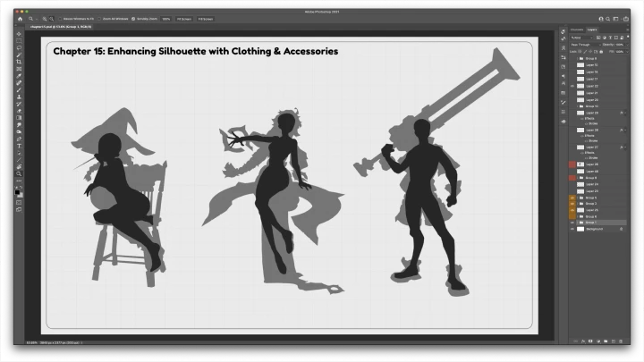
Task: Enable Resize Windows to Fit checkbox
Action: click(x=60, y=19)
